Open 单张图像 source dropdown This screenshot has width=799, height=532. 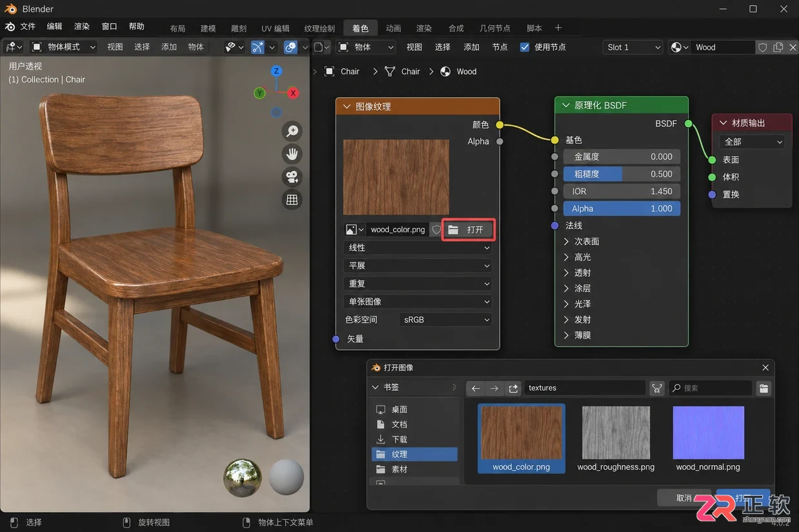click(418, 302)
